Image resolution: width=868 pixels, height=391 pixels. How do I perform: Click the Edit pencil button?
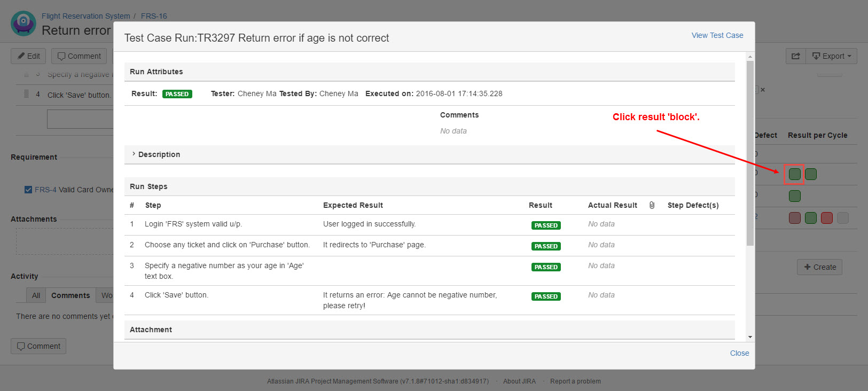(x=28, y=56)
